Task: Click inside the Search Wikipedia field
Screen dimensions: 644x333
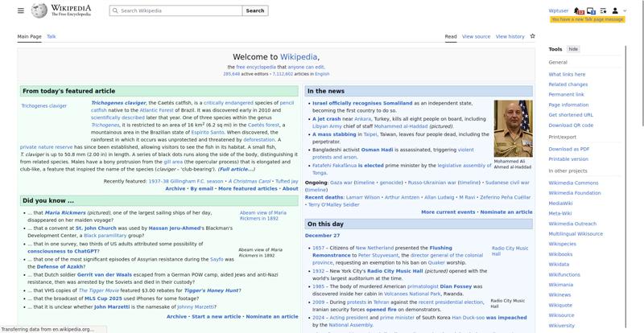Action: pos(177,11)
